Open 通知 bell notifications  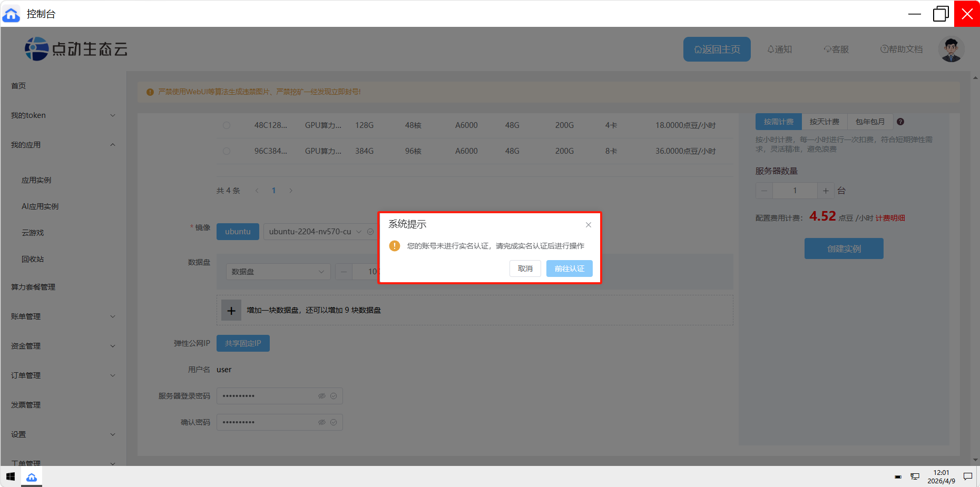[x=779, y=49]
